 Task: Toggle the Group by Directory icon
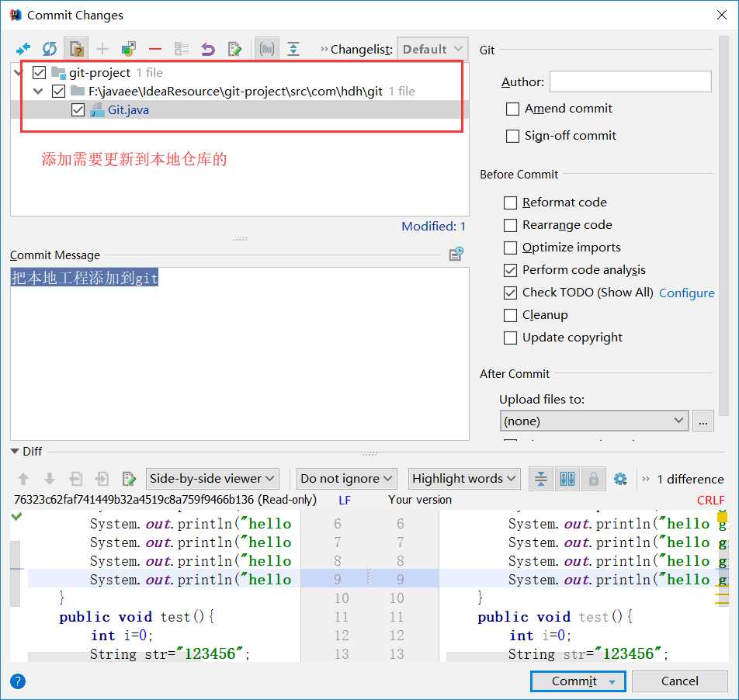(267, 49)
